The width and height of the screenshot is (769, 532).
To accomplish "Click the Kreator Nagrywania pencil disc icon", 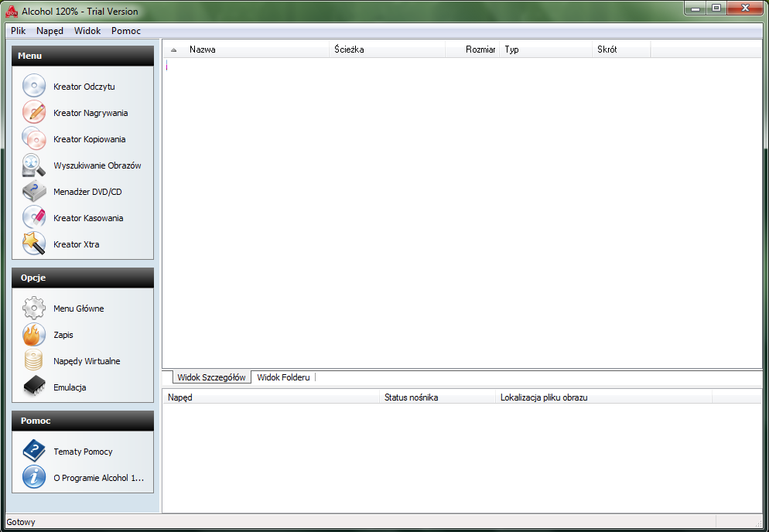I will tap(34, 113).
